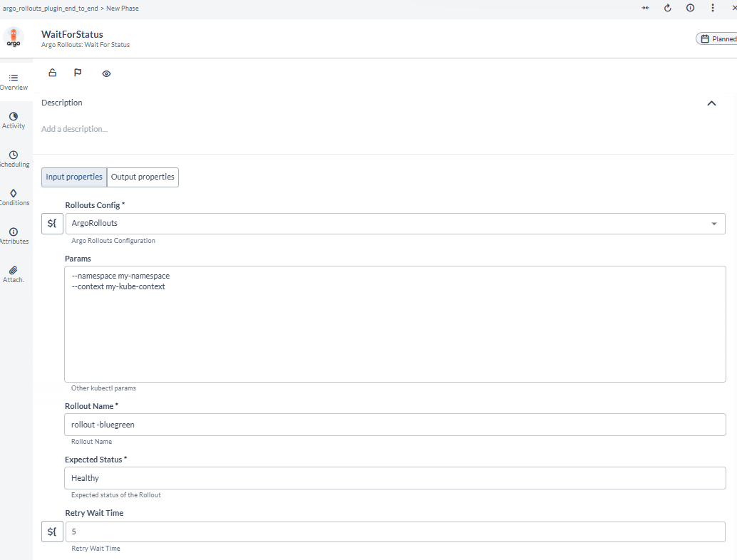Click the Planned status button
The width and height of the screenshot is (737, 560).
717,39
